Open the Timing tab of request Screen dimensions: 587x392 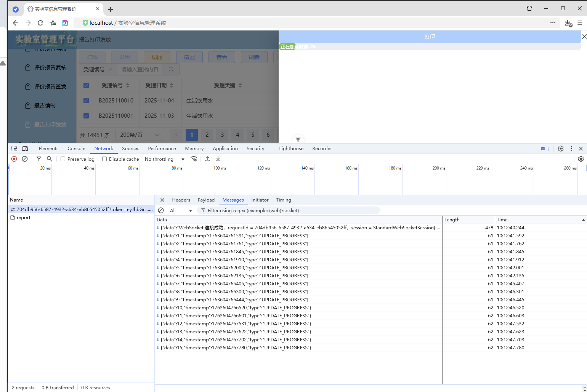(x=284, y=200)
